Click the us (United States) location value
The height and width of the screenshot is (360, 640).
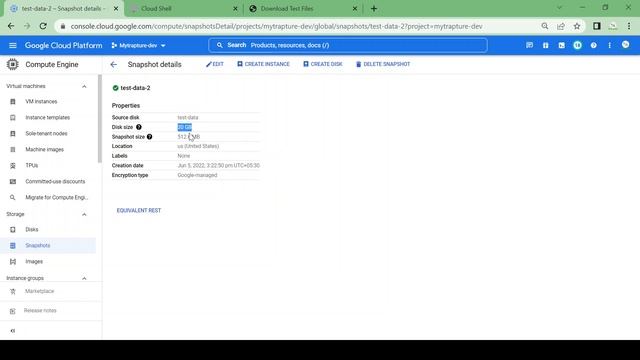198,146
